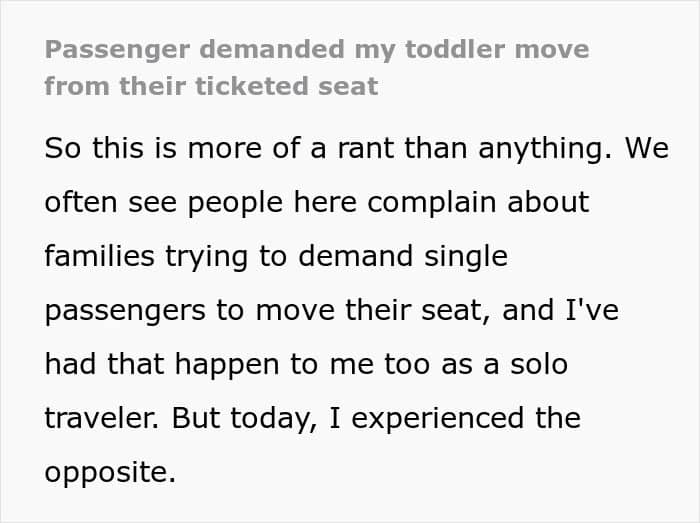The image size is (700, 523).
Task: Click the word "families" in the paragraph
Action: [x=100, y=256]
